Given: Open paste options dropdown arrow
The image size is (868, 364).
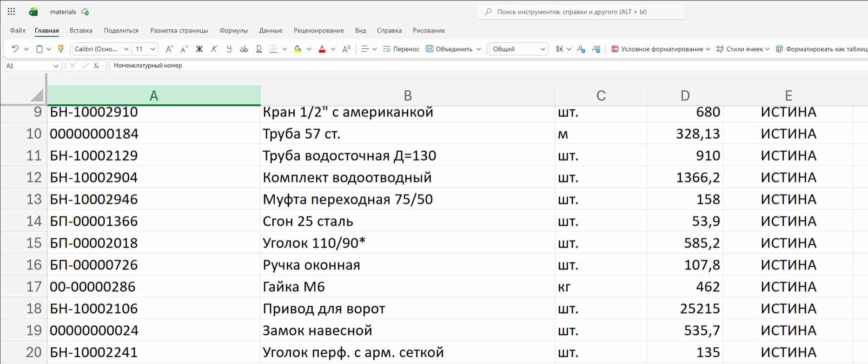Looking at the screenshot, I should (x=48, y=49).
